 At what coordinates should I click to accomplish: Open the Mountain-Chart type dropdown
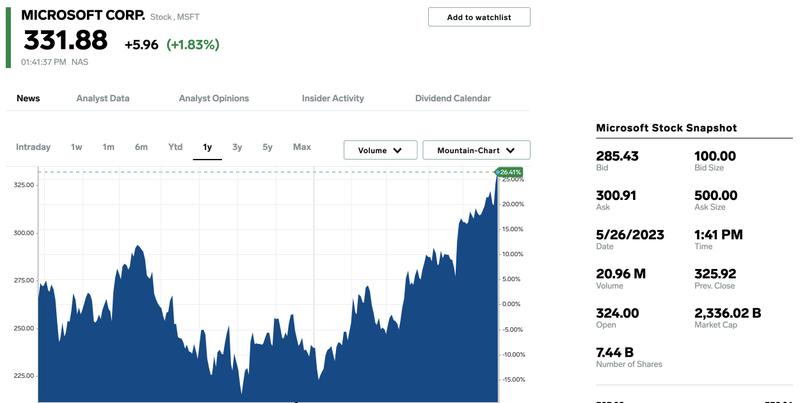[477, 150]
